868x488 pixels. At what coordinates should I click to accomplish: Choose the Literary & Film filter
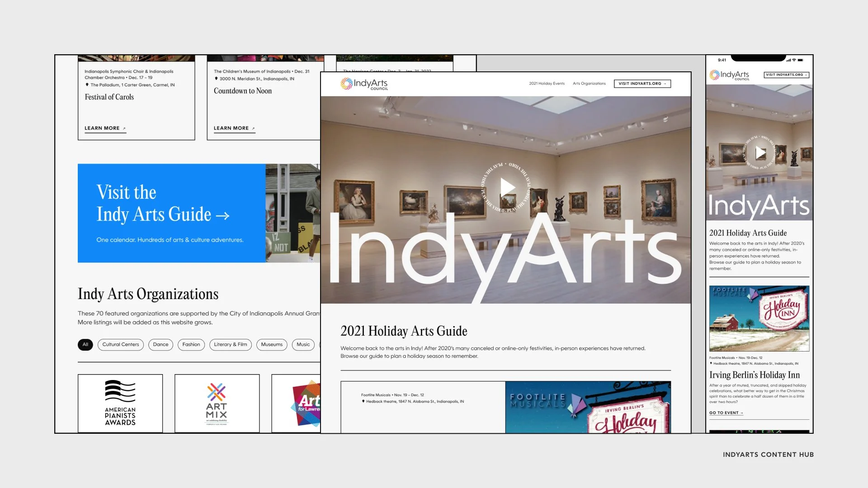(231, 344)
